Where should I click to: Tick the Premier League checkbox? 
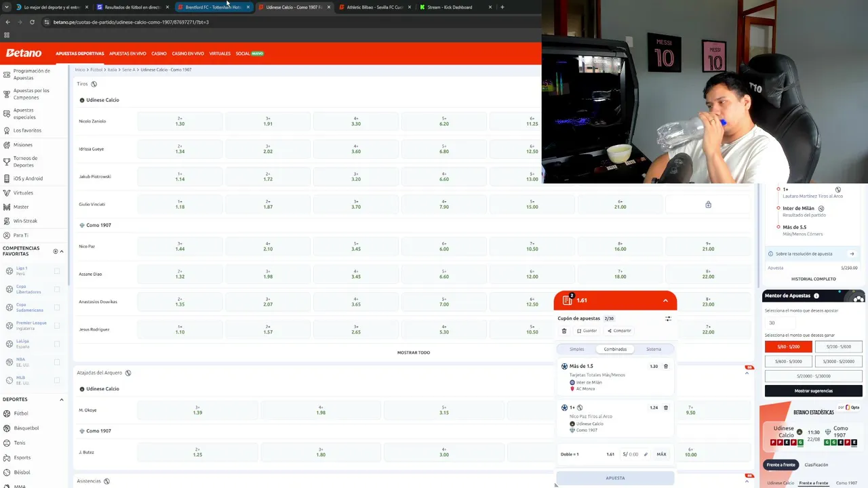click(x=57, y=326)
